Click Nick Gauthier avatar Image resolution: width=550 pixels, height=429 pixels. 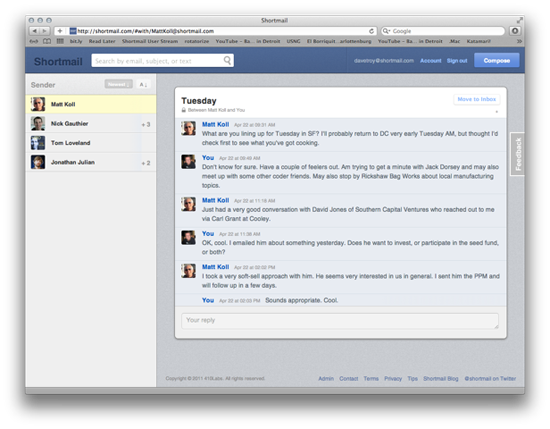coord(38,123)
